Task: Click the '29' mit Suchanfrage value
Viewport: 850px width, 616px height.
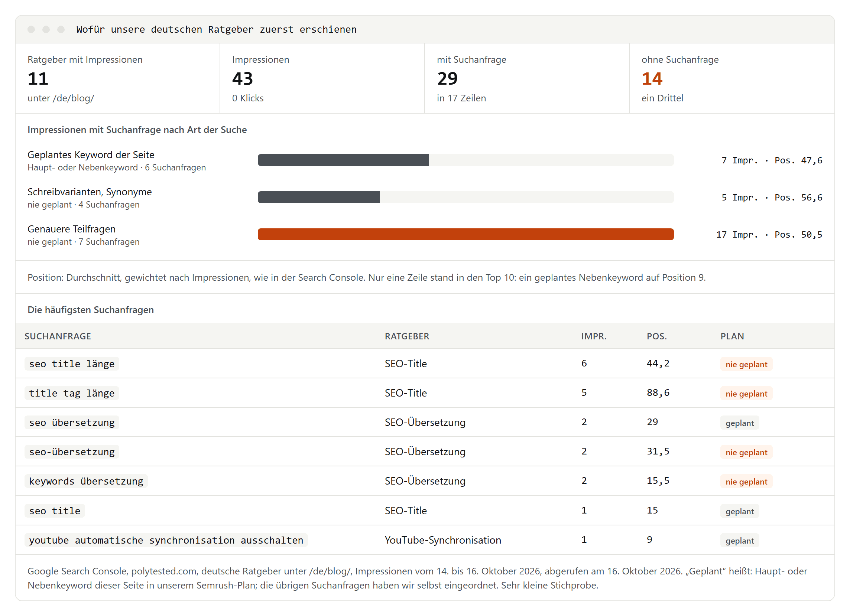Action: click(447, 79)
